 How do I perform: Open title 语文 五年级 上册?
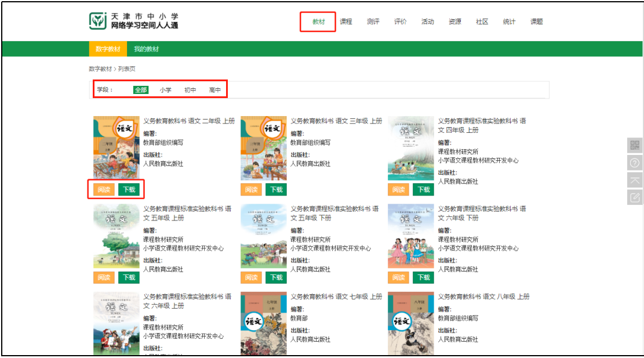click(x=187, y=214)
